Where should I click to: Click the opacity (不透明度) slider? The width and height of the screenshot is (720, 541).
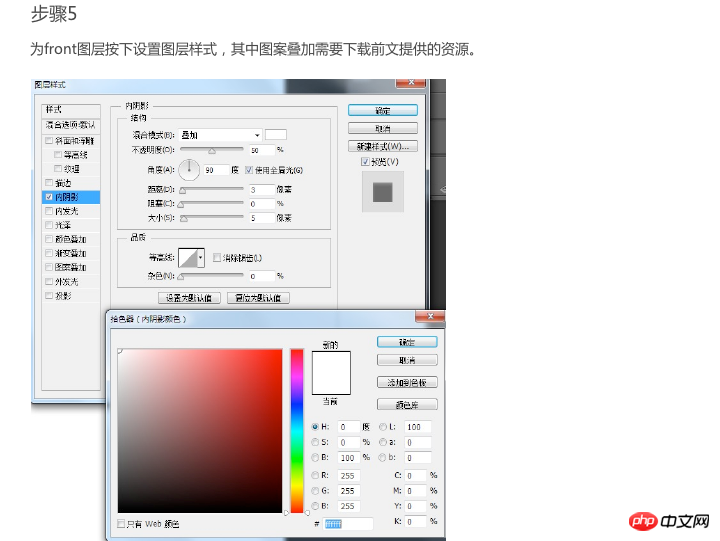(x=212, y=150)
